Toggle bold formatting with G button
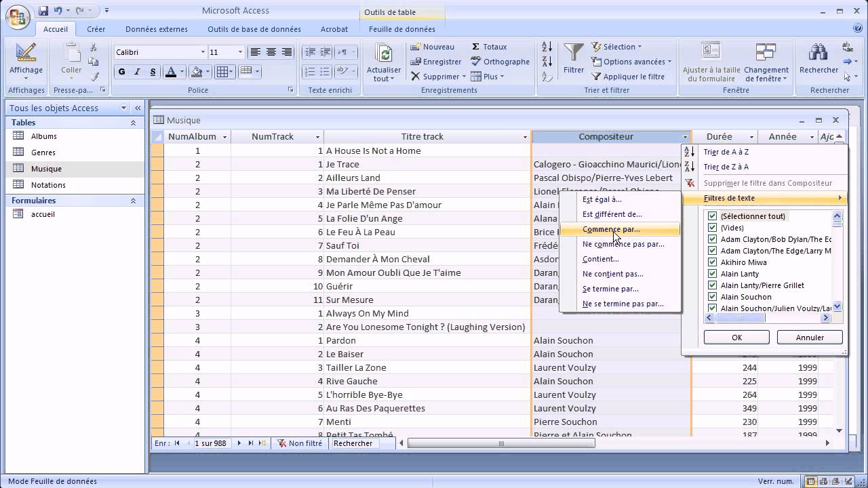The image size is (868, 488). tap(121, 72)
